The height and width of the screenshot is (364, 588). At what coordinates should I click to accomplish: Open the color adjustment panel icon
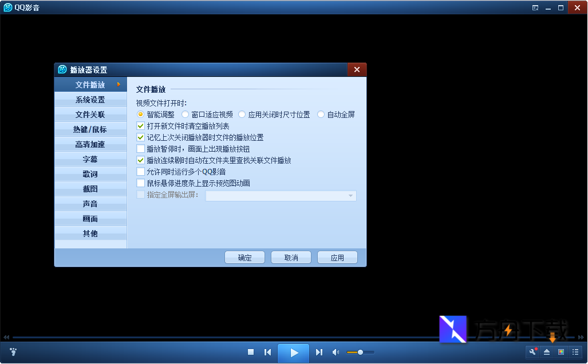[561, 352]
